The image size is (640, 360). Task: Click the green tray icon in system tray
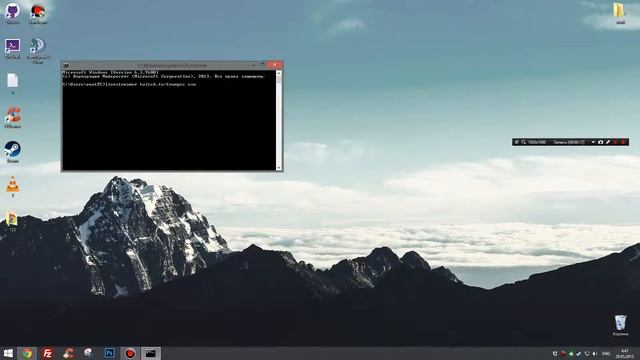[571, 353]
